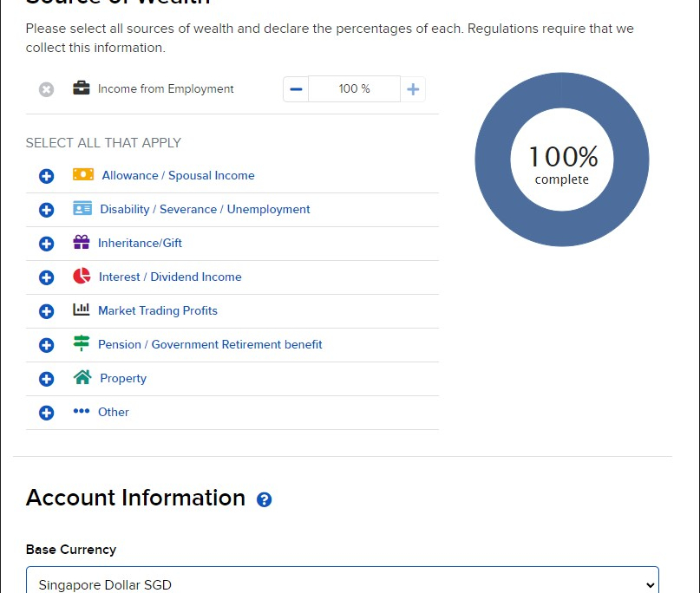The height and width of the screenshot is (593, 700).
Task: Click the 100 % percentage field
Action: click(x=354, y=89)
